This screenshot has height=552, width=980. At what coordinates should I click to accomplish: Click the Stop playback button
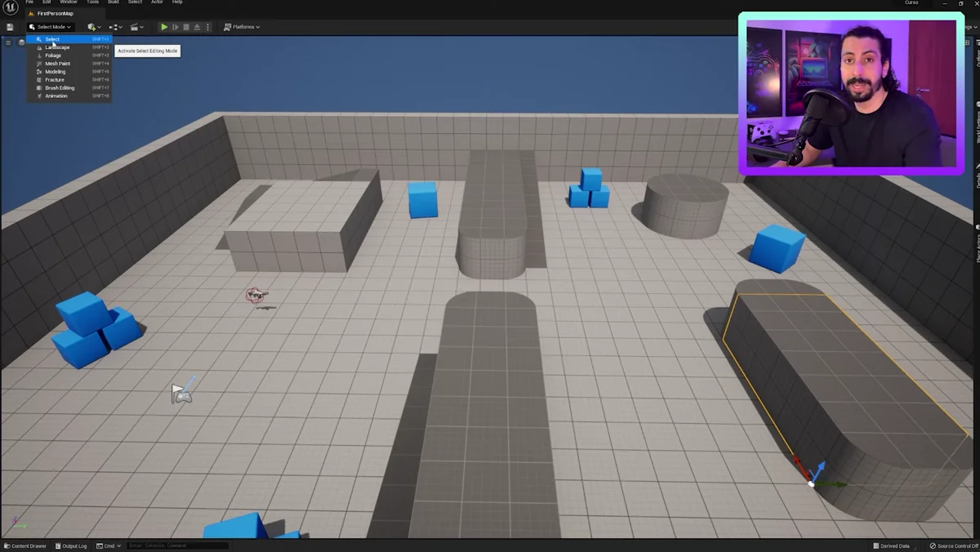[185, 27]
